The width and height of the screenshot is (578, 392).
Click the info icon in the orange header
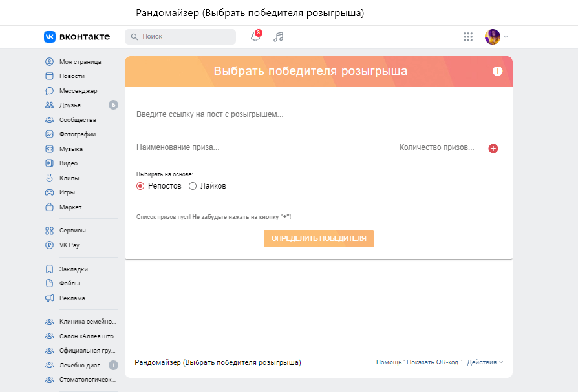(x=497, y=71)
